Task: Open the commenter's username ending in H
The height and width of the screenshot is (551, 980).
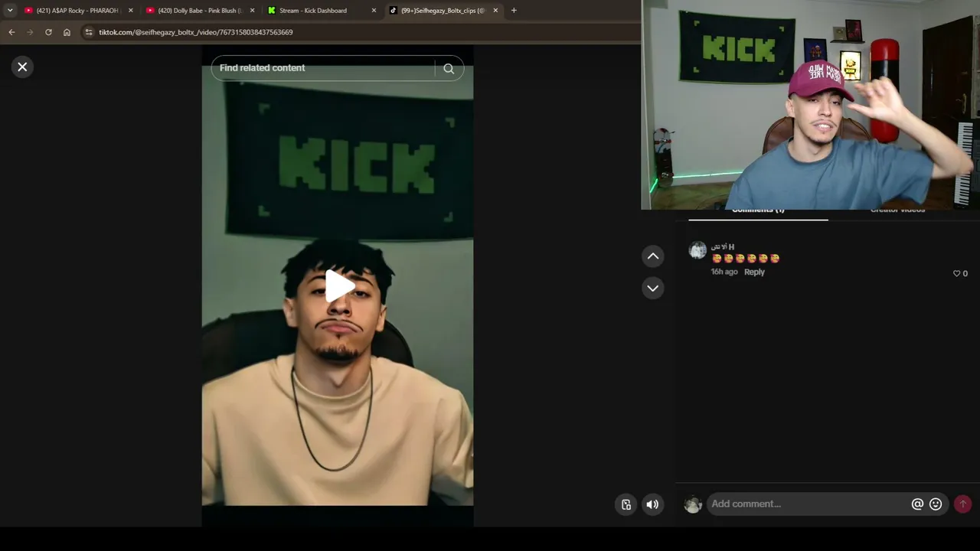Action: pyautogui.click(x=723, y=246)
